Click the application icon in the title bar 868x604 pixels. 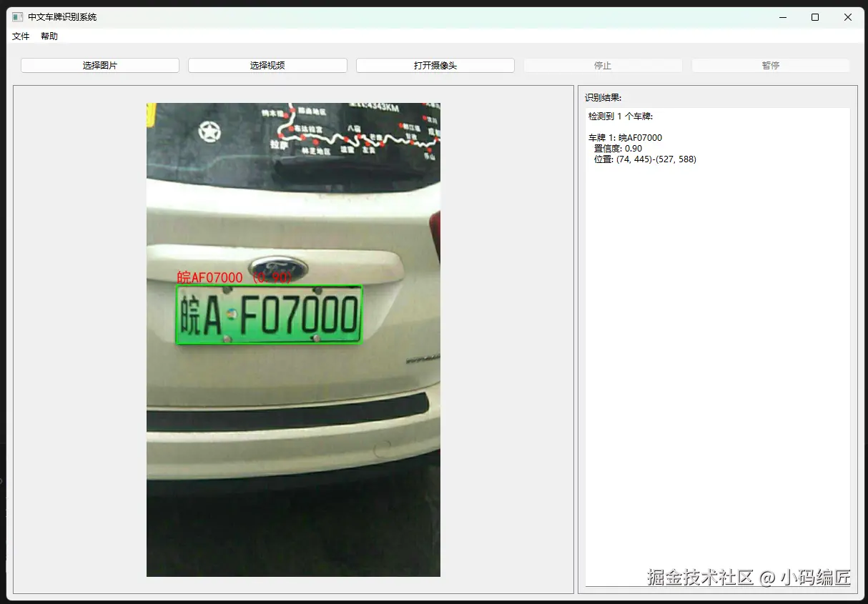(16, 16)
